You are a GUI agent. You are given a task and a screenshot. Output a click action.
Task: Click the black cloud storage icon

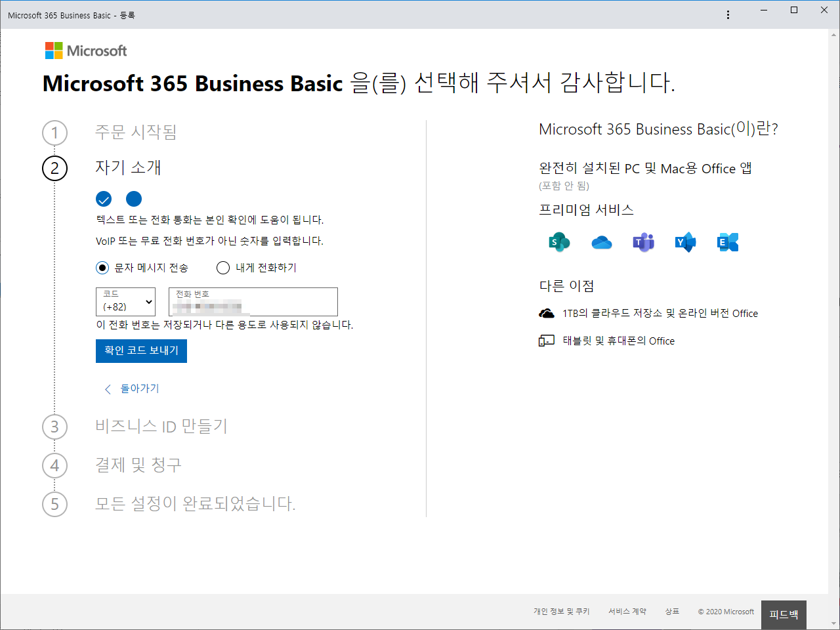point(547,314)
